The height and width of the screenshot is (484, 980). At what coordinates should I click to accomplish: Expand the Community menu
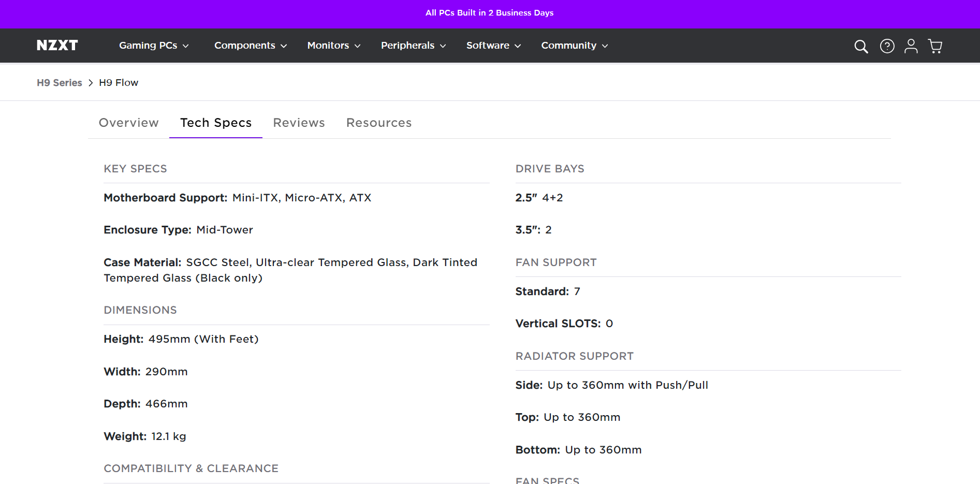click(x=574, y=46)
